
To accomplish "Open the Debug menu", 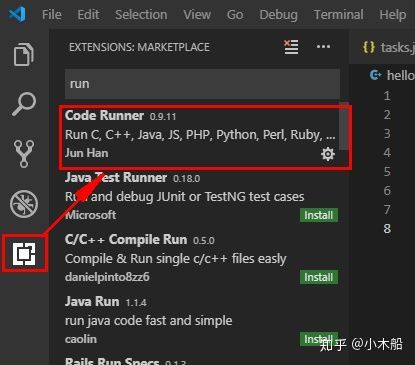I will coord(279,15).
